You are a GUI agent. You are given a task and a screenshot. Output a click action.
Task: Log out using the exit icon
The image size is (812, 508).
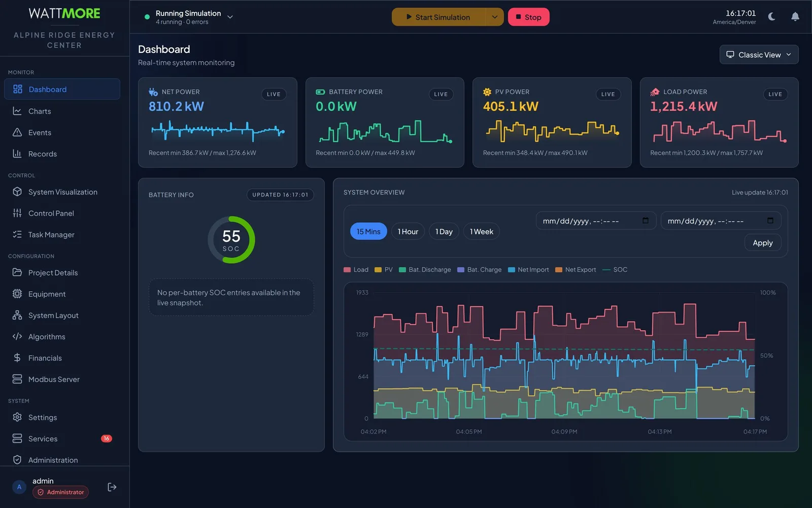point(112,487)
